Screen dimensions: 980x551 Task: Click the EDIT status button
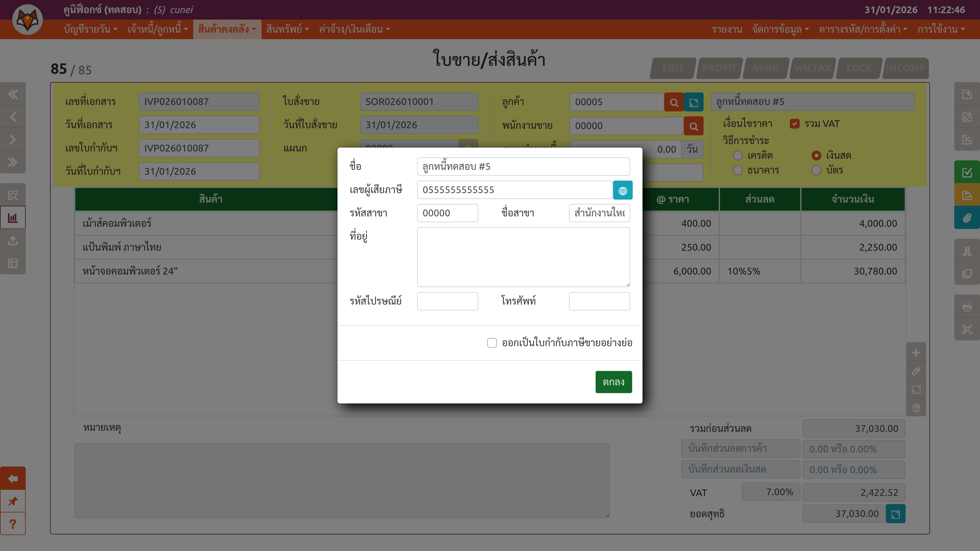tap(673, 68)
